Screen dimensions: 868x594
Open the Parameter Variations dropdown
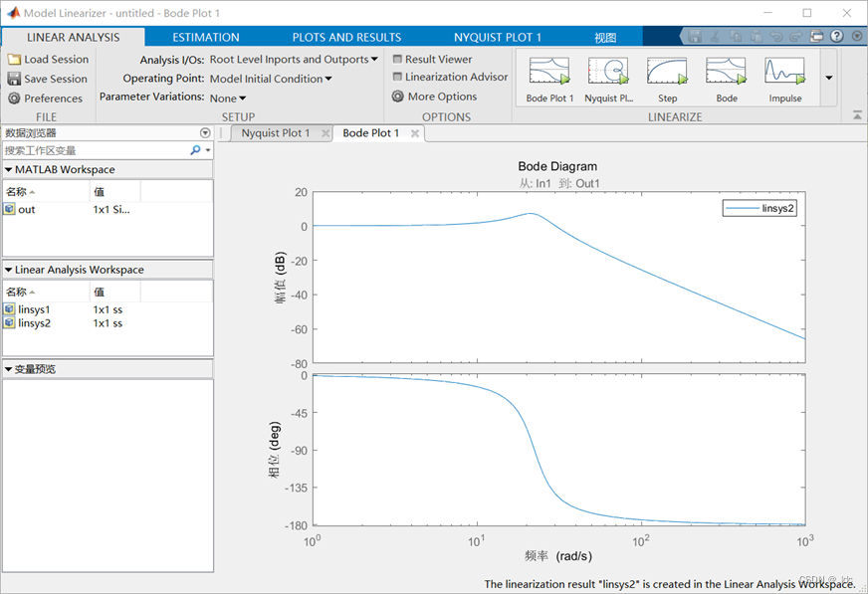point(228,99)
